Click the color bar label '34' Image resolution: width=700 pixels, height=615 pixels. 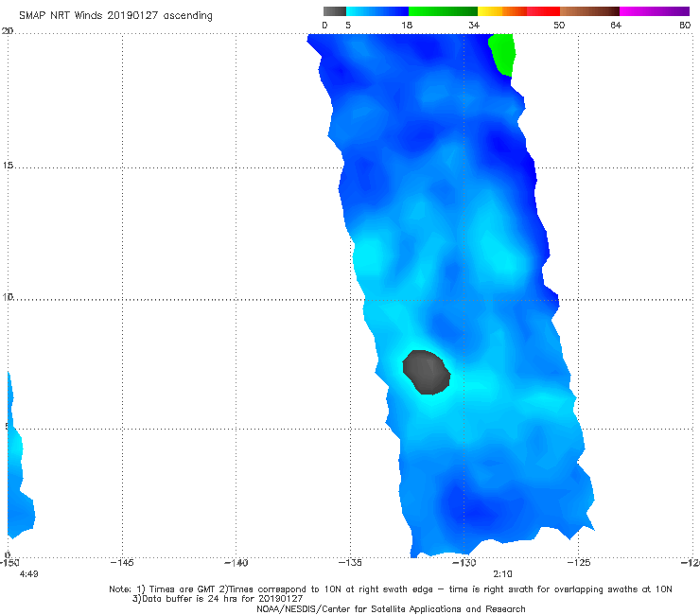click(x=474, y=25)
